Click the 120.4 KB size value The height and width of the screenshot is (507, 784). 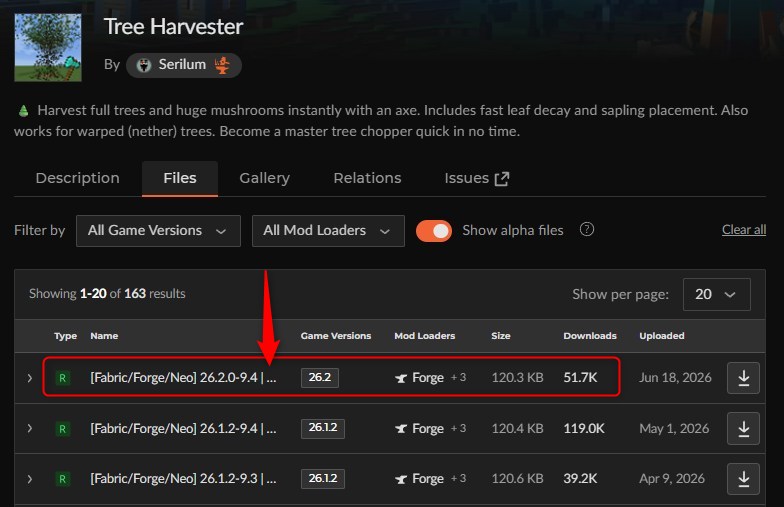[x=517, y=428]
